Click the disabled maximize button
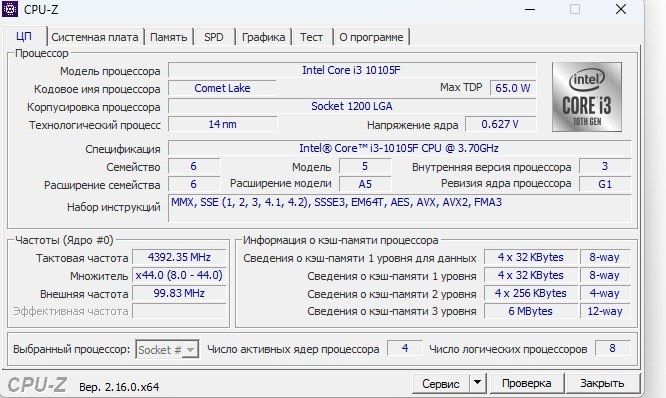The image size is (666, 398). pyautogui.click(x=575, y=9)
